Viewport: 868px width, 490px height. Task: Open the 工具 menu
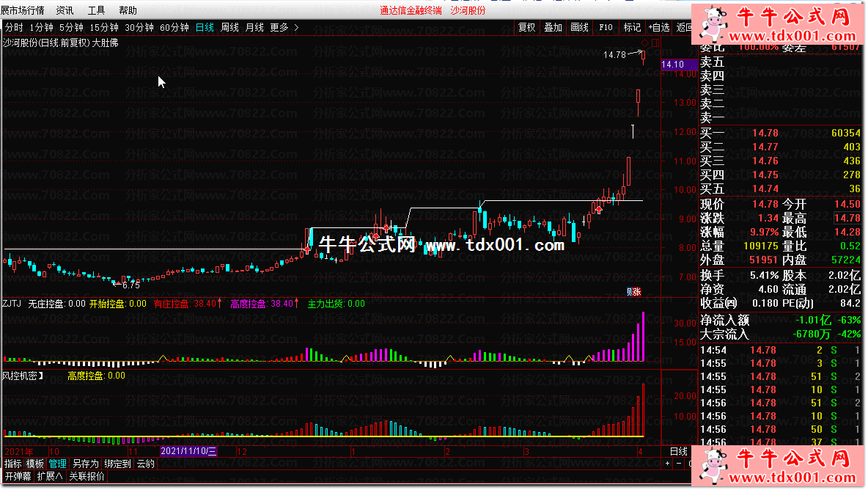point(96,10)
